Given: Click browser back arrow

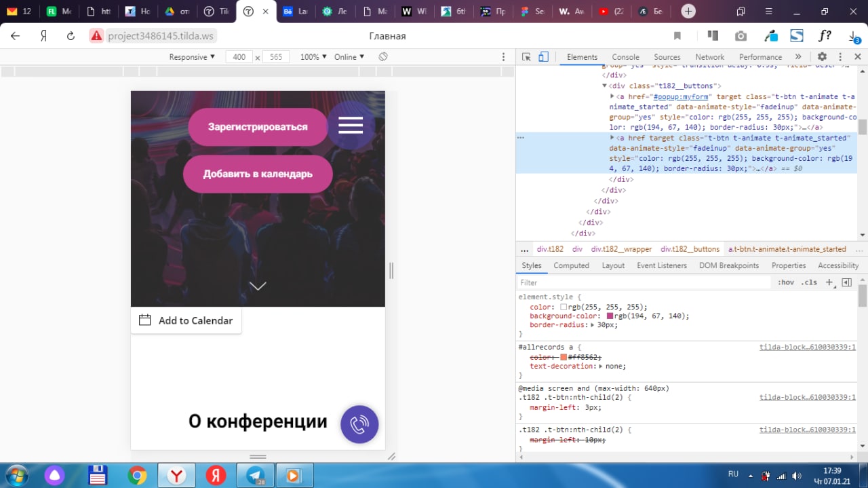Looking at the screenshot, I should point(15,36).
